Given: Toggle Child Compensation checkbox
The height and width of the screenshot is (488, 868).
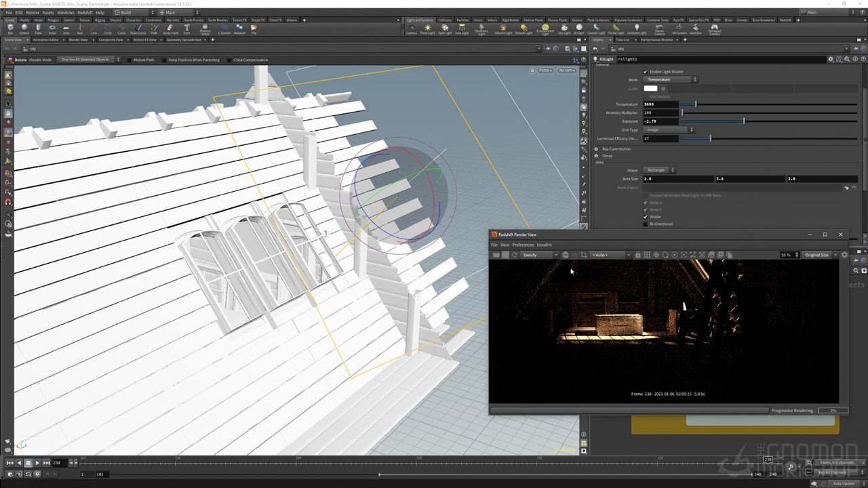Looking at the screenshot, I should 230,60.
